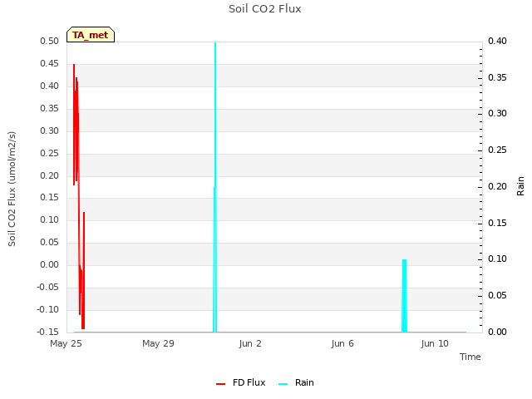The width and height of the screenshot is (532, 399).
Task: Click the -0.15 left axis value
Action: (x=47, y=332)
